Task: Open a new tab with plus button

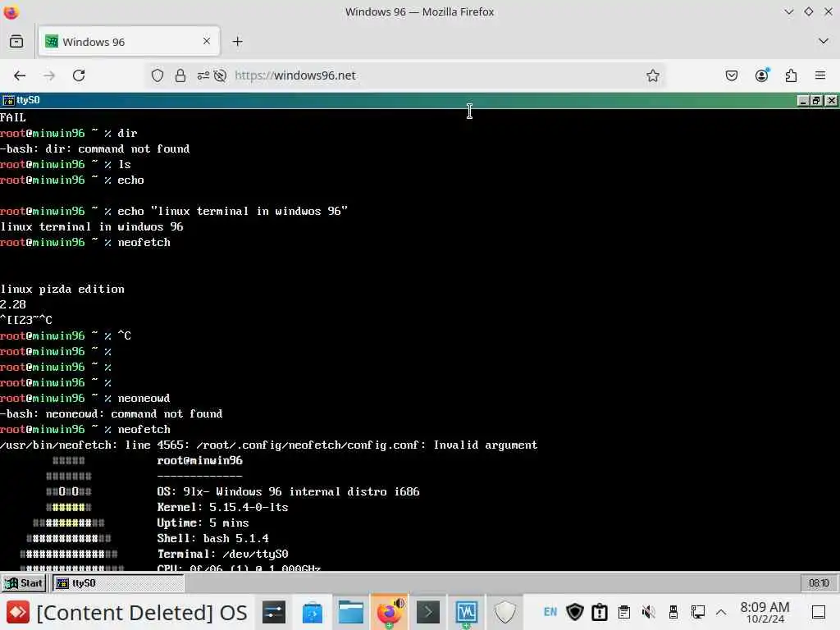Action: tap(237, 41)
